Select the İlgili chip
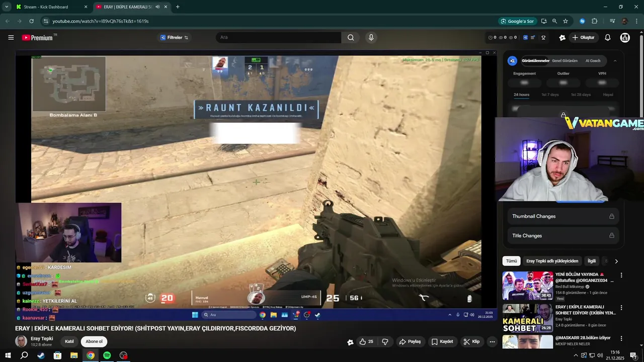The width and height of the screenshot is (644, 362). [x=592, y=261]
